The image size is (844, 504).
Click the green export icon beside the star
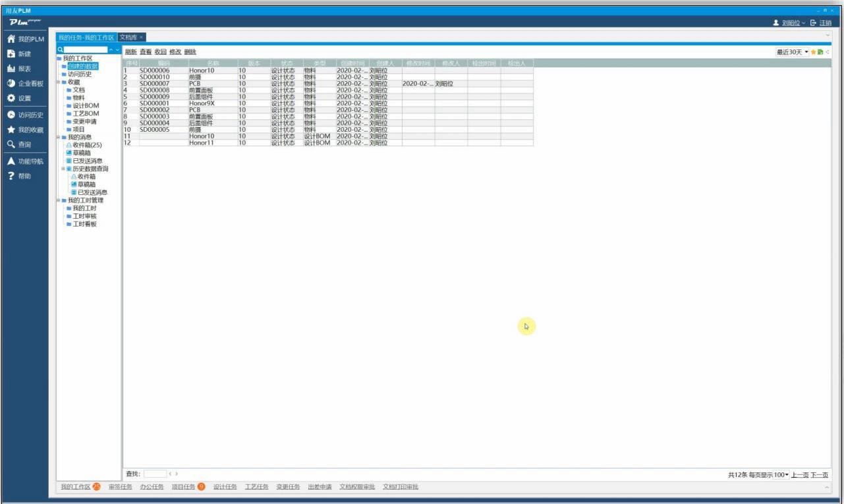point(820,52)
